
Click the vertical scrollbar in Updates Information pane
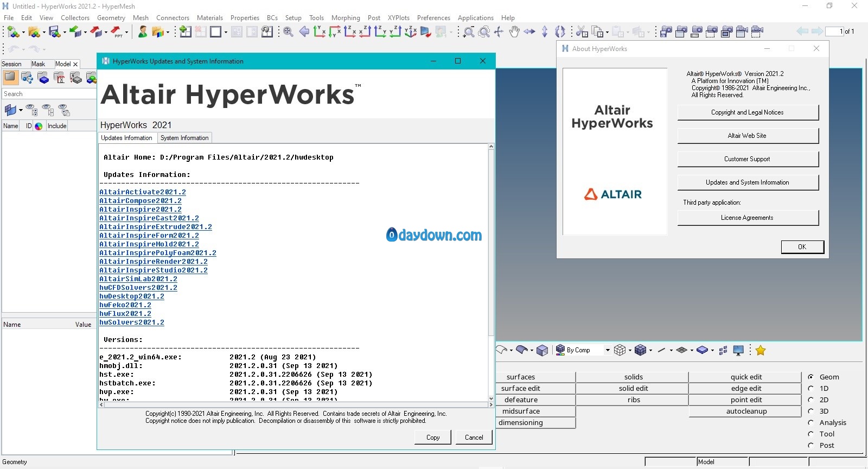491,272
